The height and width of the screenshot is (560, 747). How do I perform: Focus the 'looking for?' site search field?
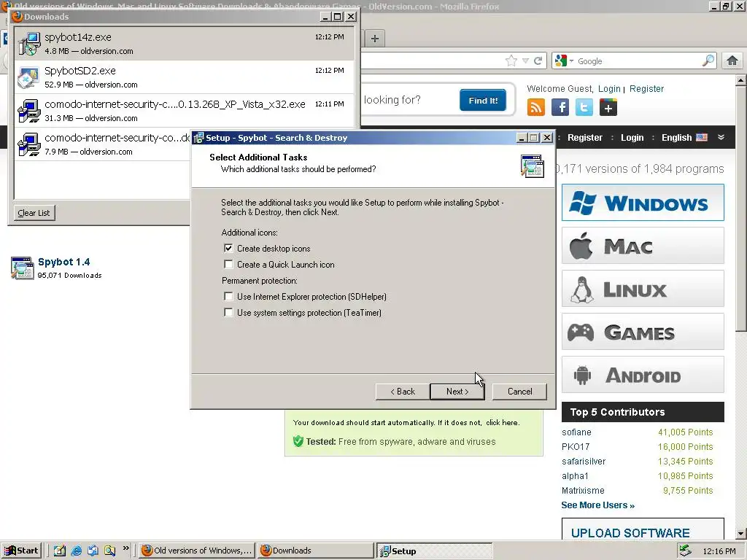tap(407, 100)
